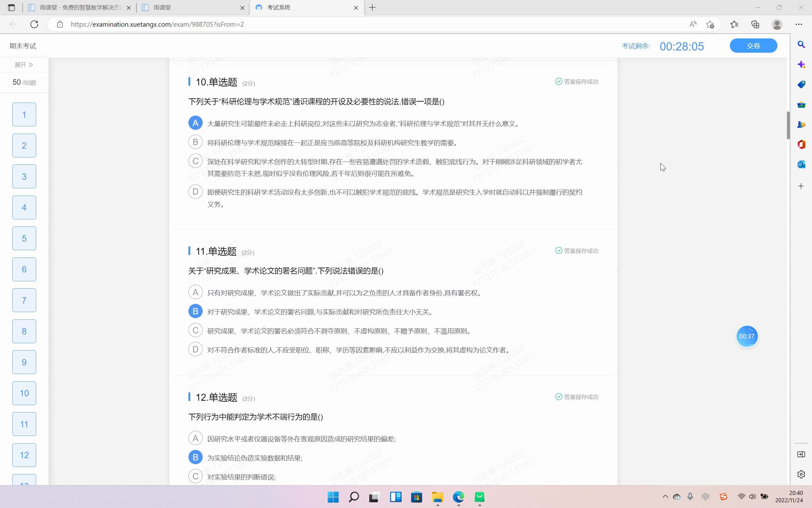Viewport: 812px width, 508px height.
Task: Switch to the 考试系统 tab
Action: (x=307, y=7)
